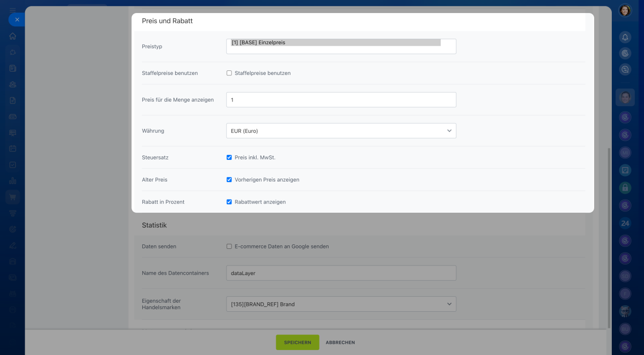Click the green lock icon in right panel
This screenshot has height=355, width=644.
tap(625, 188)
